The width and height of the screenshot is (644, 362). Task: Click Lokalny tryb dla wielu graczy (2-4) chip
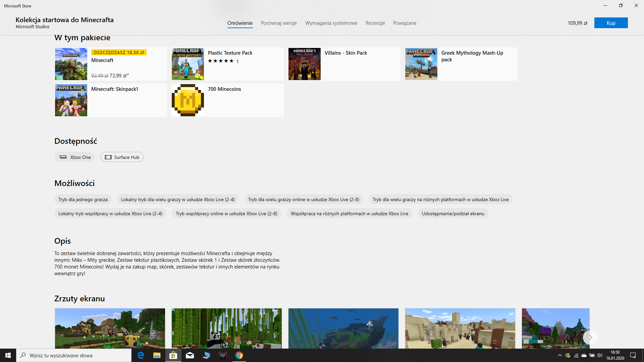[178, 199]
